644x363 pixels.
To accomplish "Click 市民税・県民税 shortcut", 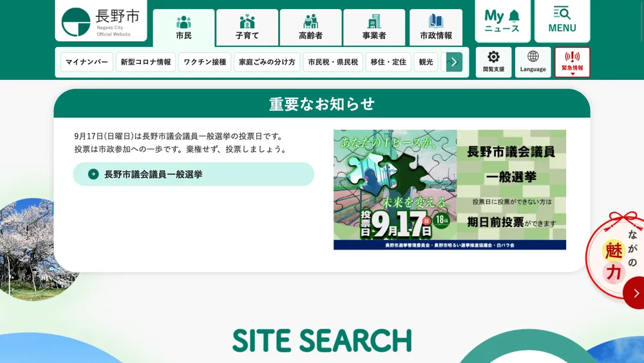I will click(333, 62).
